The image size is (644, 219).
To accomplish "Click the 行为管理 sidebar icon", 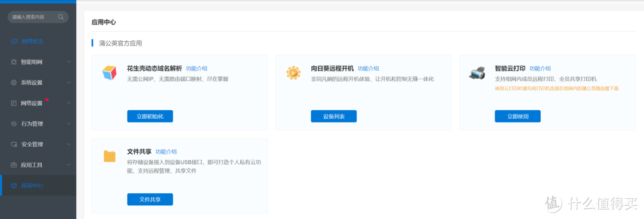I will pos(14,124).
